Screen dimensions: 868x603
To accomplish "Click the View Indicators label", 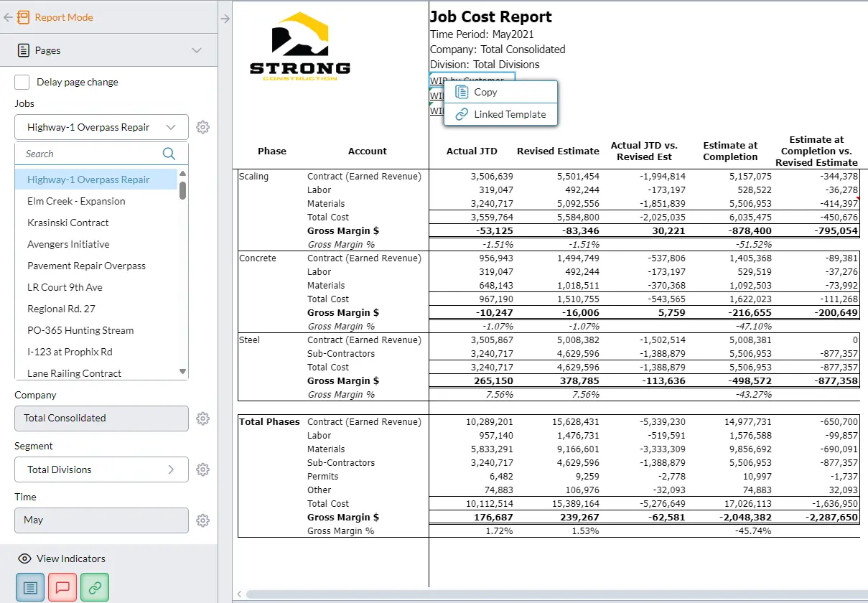I will tap(71, 558).
